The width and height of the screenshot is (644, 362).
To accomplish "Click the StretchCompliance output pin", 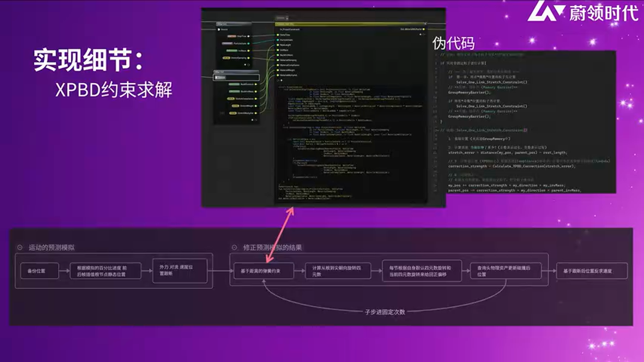I will pyautogui.click(x=256, y=98).
